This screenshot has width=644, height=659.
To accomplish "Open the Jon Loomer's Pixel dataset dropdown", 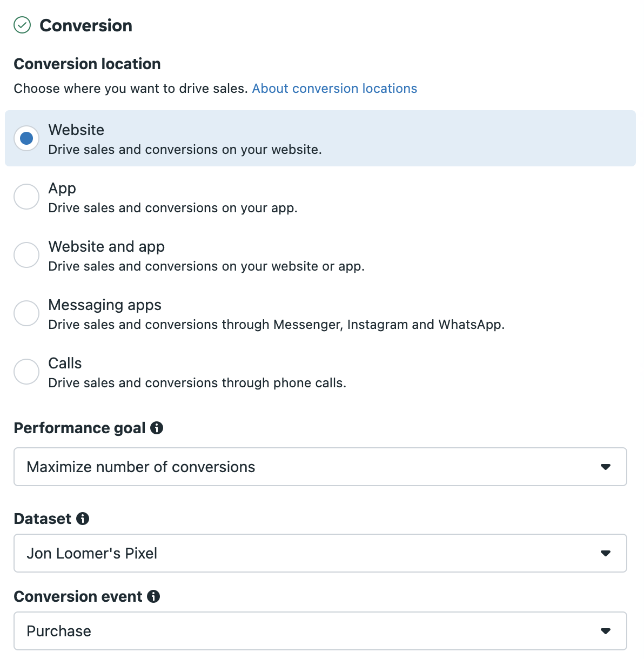I will (x=320, y=553).
